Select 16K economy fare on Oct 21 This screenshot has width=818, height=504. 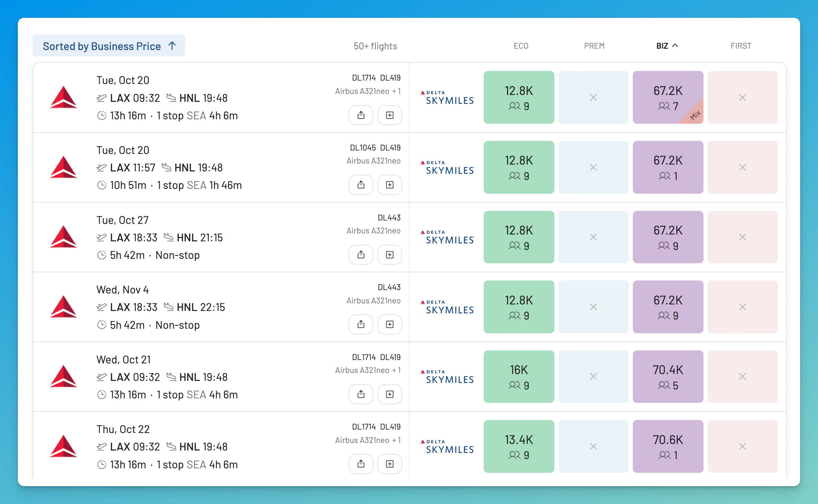pyautogui.click(x=519, y=376)
